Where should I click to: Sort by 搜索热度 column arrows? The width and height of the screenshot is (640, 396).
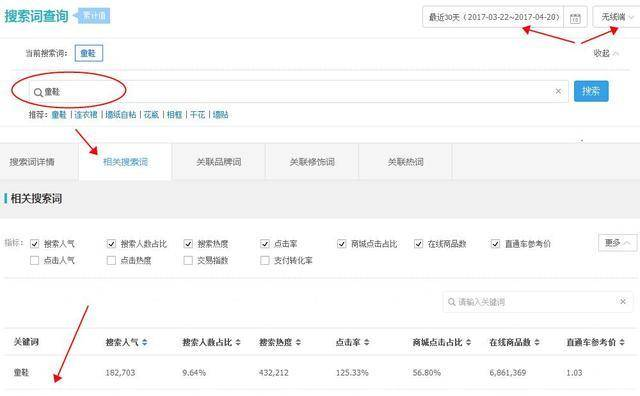pos(298,342)
